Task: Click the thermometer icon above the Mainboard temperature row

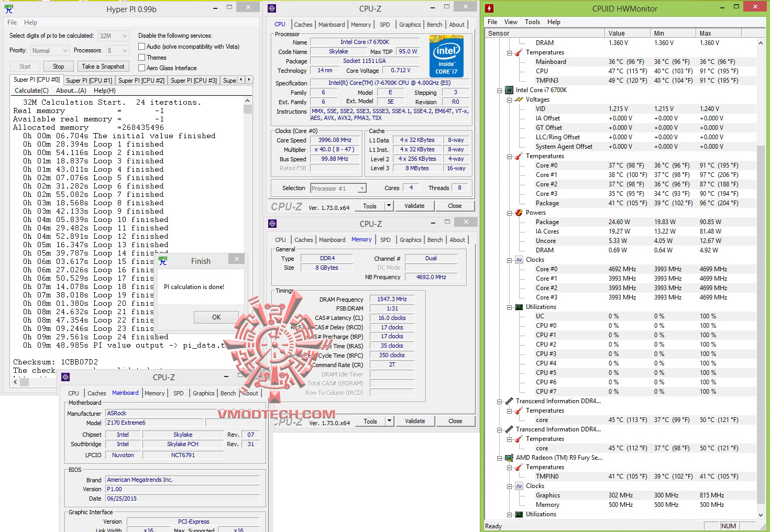Action: [519, 52]
